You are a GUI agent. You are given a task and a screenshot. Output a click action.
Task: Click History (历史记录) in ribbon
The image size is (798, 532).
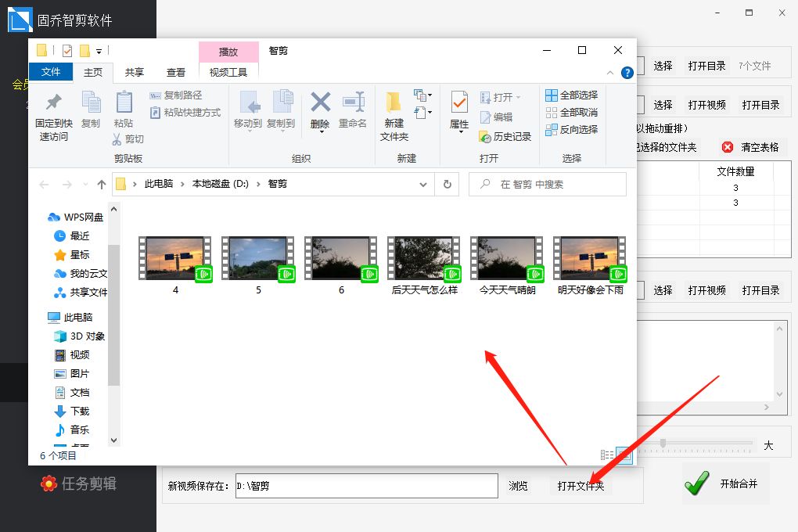click(505, 137)
